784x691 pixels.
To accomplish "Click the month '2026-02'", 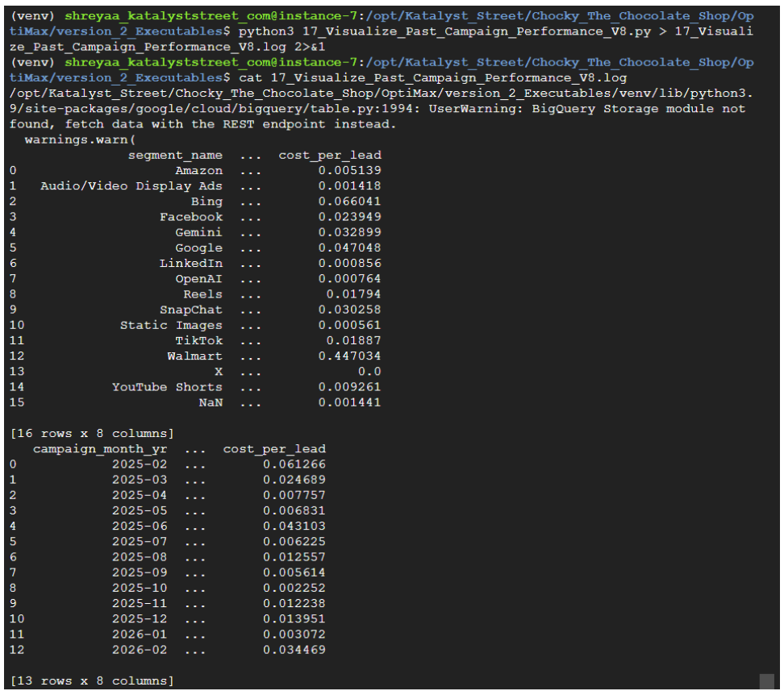I will tap(140, 651).
